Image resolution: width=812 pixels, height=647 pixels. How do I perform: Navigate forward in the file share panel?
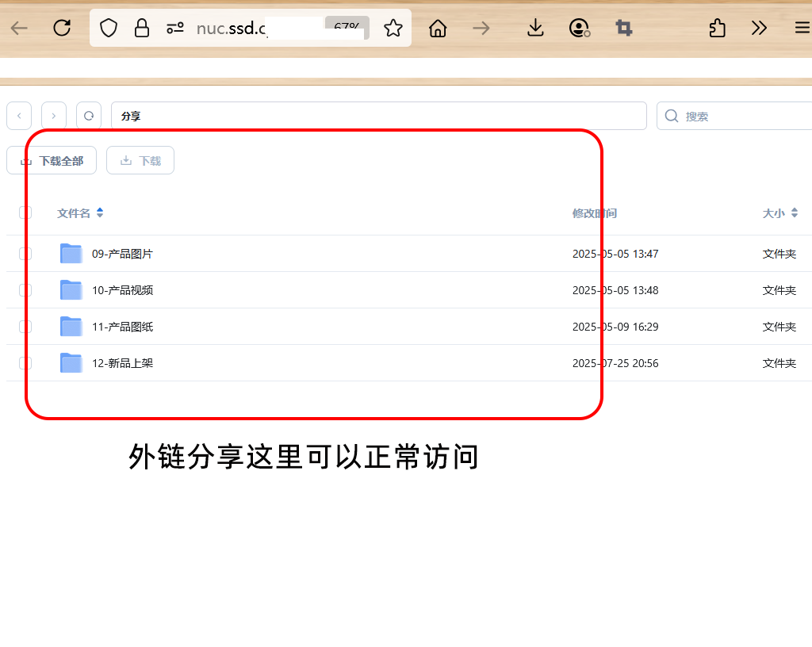pyautogui.click(x=53, y=116)
